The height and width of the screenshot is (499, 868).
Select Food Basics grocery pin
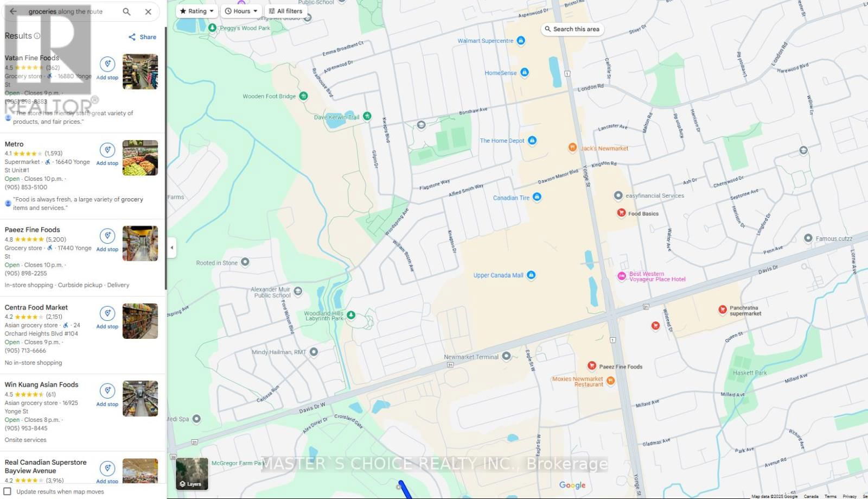click(621, 213)
